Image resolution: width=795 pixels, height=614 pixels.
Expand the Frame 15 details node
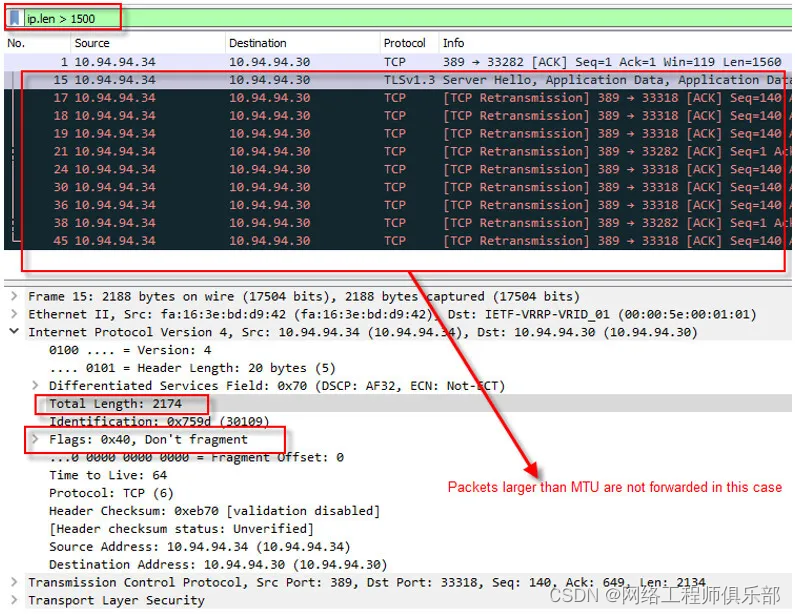point(14,296)
